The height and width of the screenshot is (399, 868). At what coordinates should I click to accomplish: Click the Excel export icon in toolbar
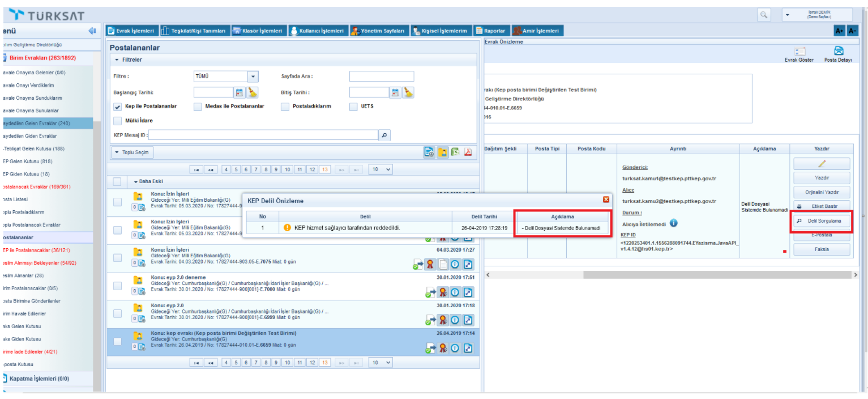click(x=455, y=152)
